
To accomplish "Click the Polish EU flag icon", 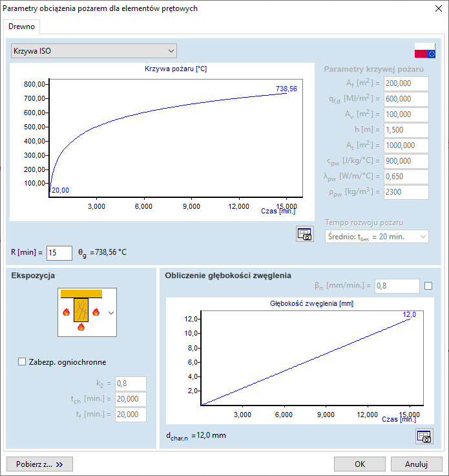I will click(x=424, y=50).
